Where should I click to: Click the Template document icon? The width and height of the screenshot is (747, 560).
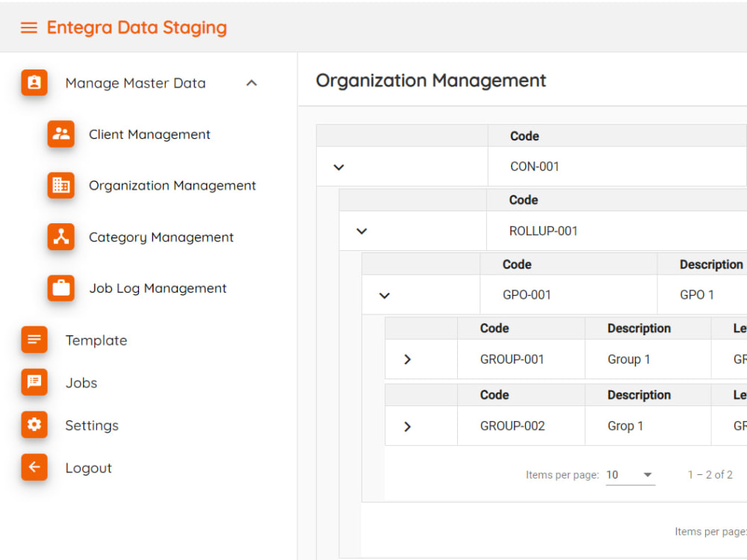(34, 340)
